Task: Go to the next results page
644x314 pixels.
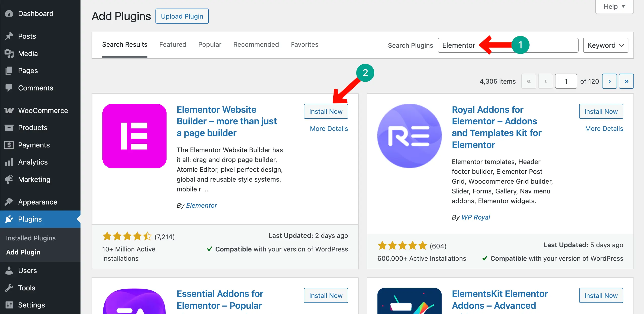Action: pyautogui.click(x=609, y=81)
